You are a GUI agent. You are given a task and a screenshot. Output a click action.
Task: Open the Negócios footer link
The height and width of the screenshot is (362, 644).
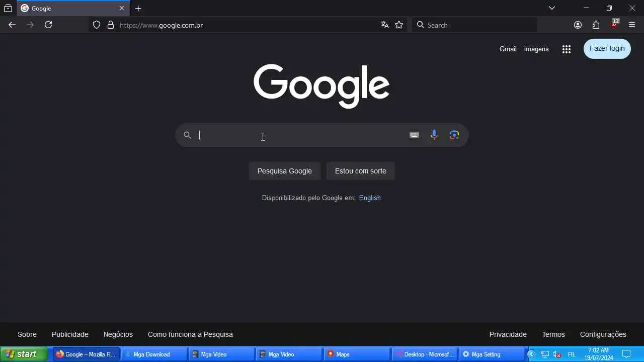coord(118,334)
